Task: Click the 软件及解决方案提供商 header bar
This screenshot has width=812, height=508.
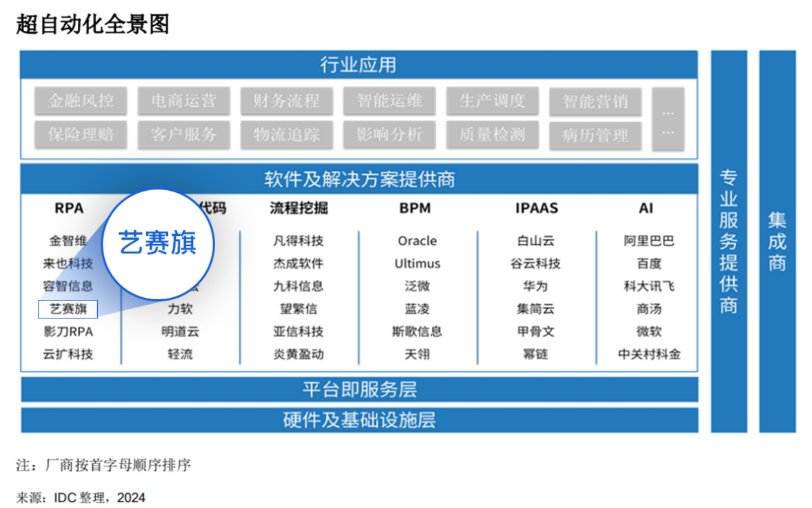Action: point(359,179)
